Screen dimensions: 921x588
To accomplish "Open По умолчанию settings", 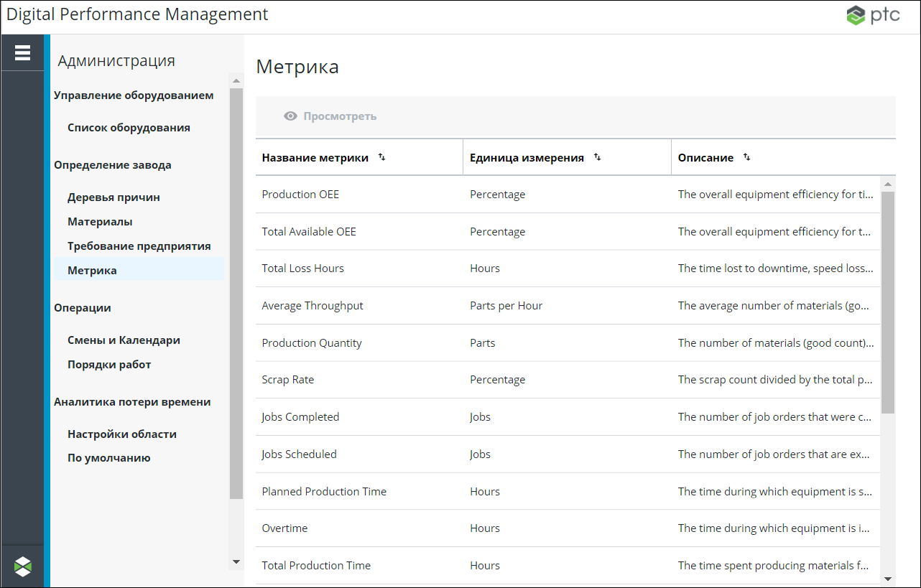I will click(x=109, y=458).
